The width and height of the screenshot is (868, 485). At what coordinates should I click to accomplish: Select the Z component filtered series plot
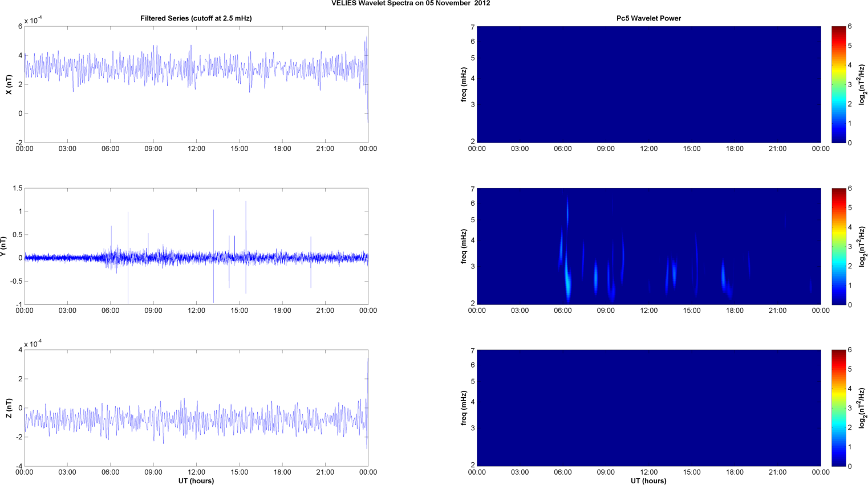point(196,408)
